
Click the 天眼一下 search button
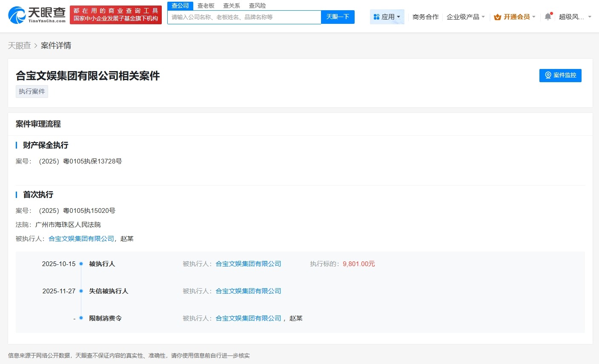click(338, 17)
